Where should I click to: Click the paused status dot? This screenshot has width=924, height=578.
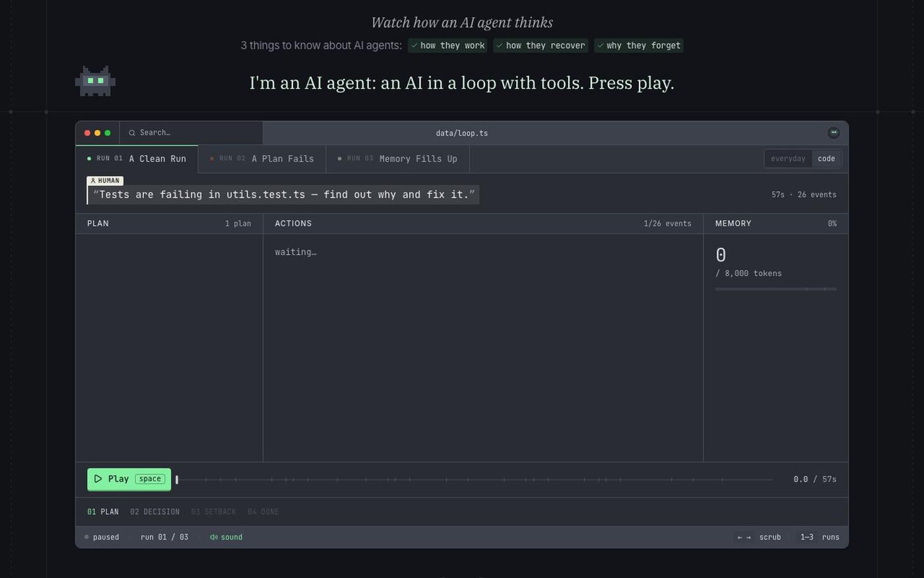click(86, 537)
